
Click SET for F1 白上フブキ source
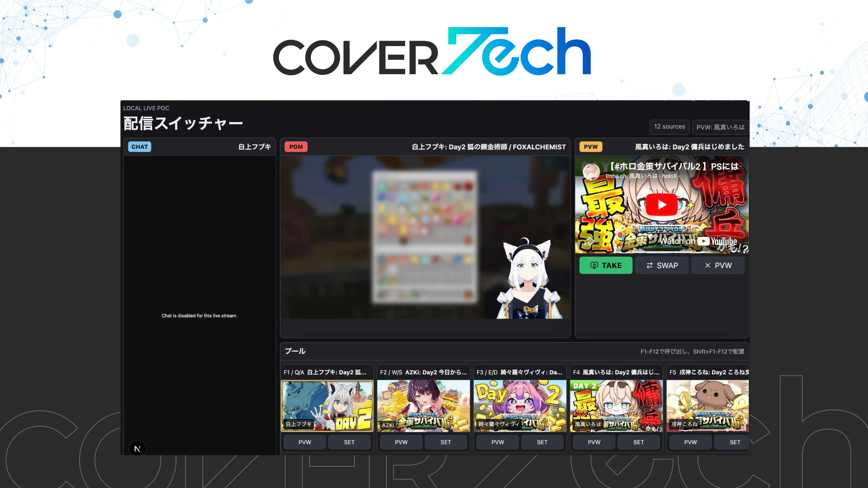click(349, 442)
